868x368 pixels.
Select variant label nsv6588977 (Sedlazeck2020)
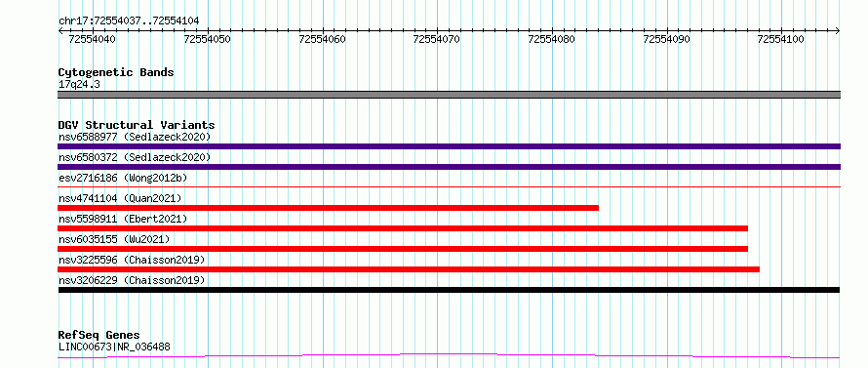point(135,137)
